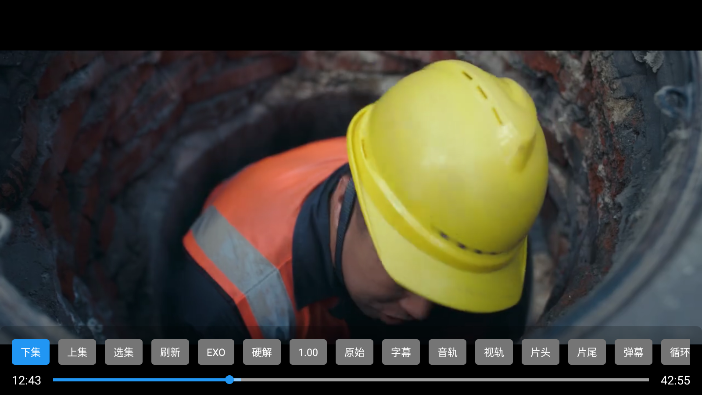This screenshot has height=395, width=702.
Task: Open subtitle options 字幕
Action: point(401,352)
